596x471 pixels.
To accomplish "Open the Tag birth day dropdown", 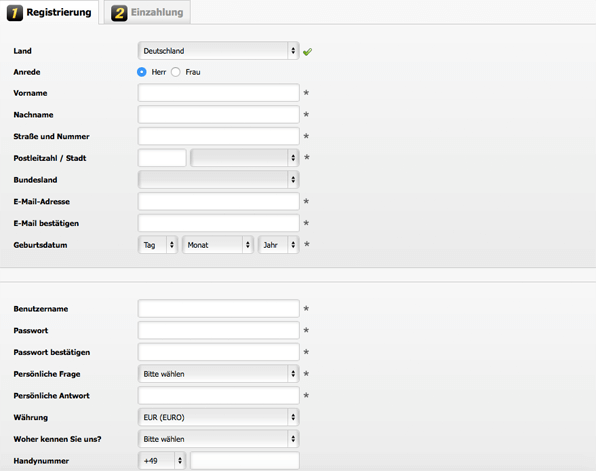I will 158,245.
